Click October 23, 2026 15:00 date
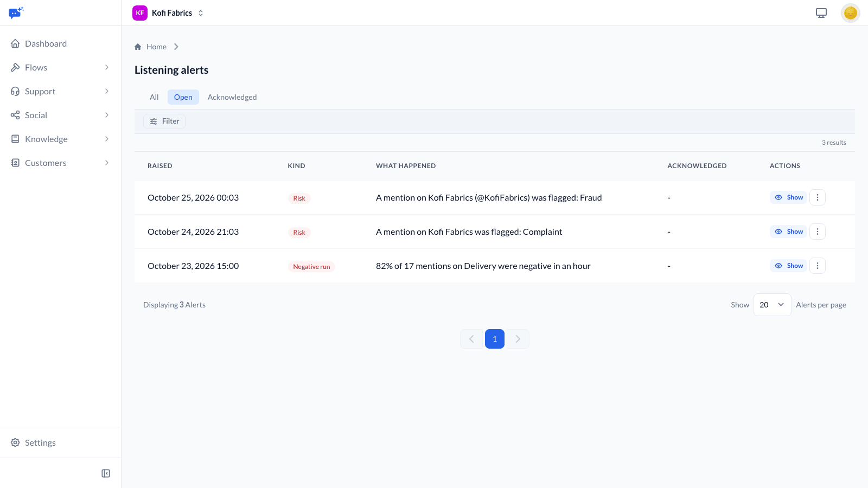 [x=193, y=266]
